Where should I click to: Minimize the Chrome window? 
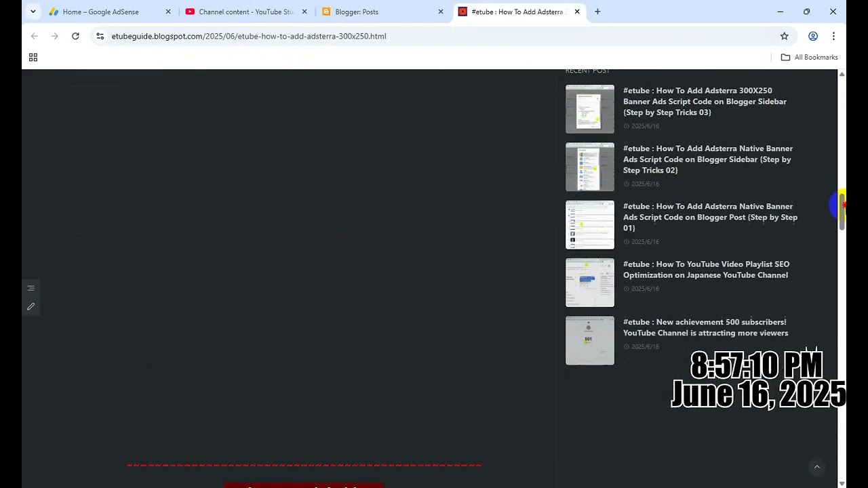pos(781,12)
